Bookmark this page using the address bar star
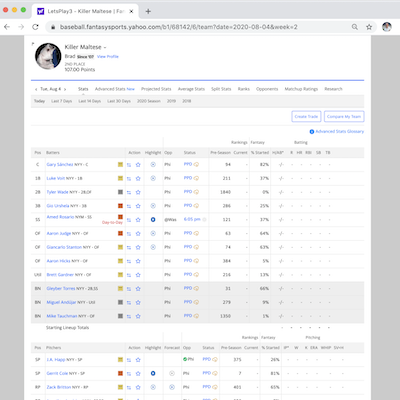The width and height of the screenshot is (400, 400). 369,27
